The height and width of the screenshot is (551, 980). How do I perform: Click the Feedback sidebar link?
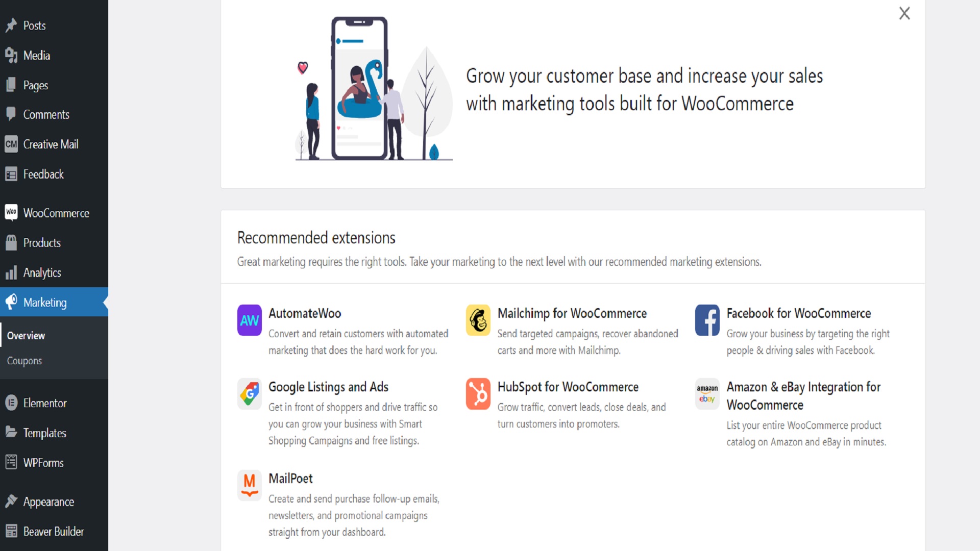[43, 173]
